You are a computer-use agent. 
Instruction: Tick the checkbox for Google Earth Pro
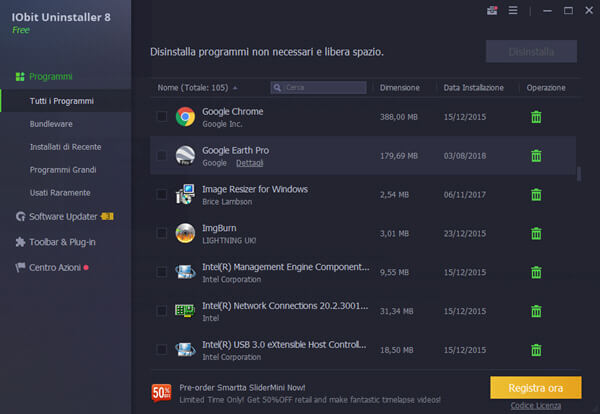(162, 155)
